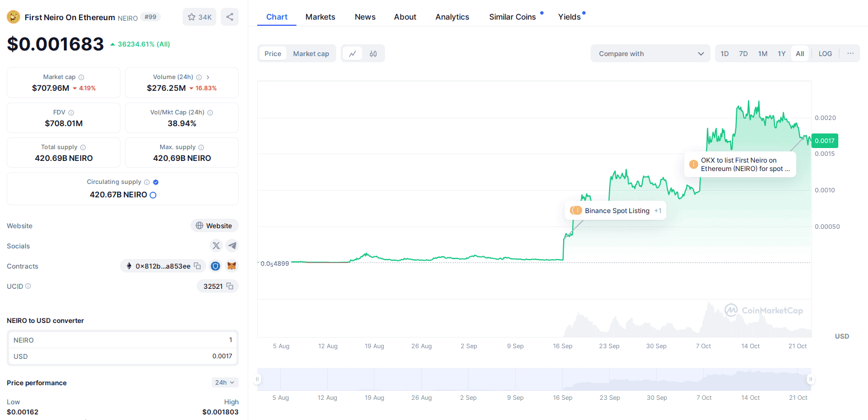Switch to candlestick chart icon
Image resolution: width=868 pixels, height=420 pixels.
pos(373,54)
